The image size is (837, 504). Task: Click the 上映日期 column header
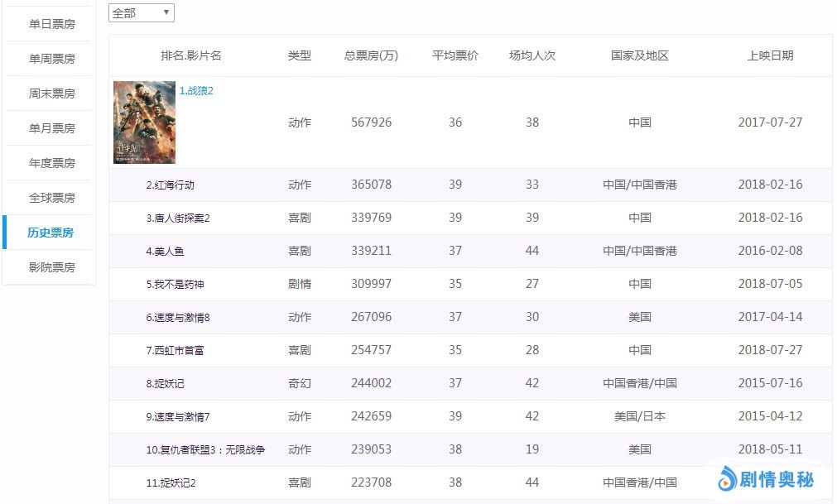coord(770,56)
